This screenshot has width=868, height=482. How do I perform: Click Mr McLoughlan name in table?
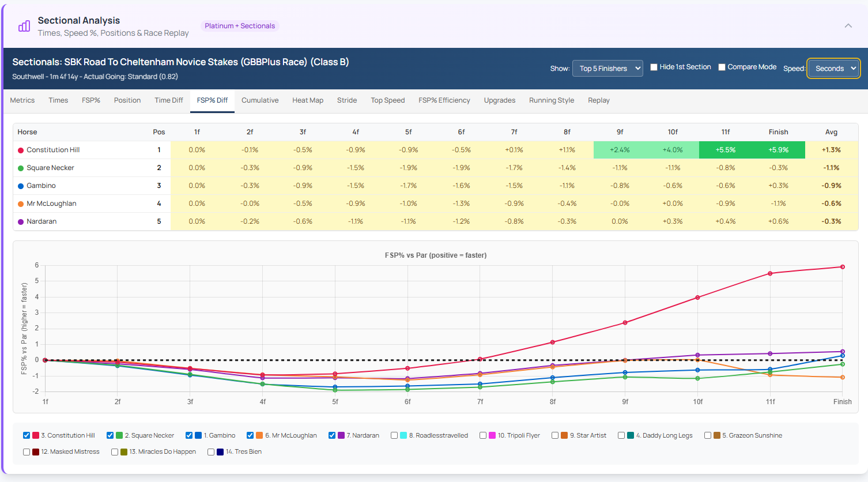(x=51, y=204)
